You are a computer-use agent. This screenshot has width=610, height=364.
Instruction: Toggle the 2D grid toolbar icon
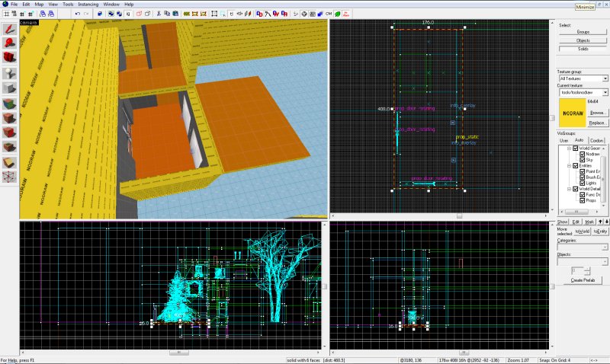[6, 14]
